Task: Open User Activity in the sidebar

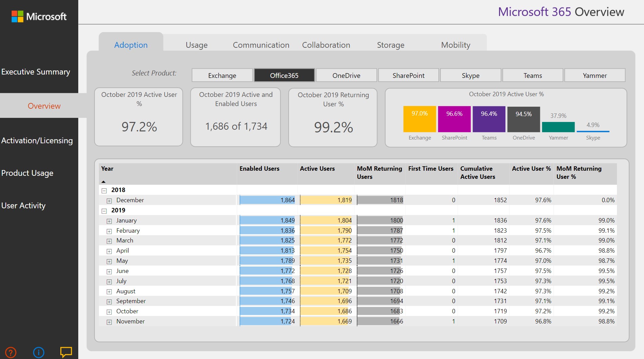Action: (x=23, y=205)
